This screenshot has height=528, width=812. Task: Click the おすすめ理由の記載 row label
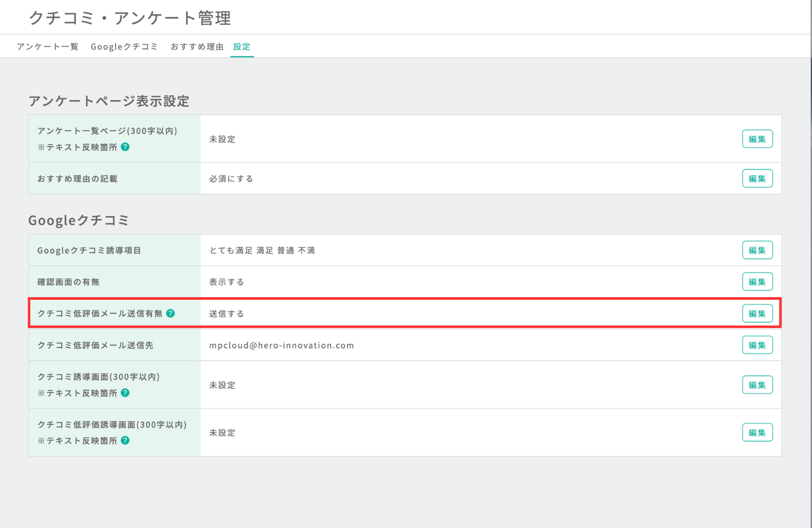tap(77, 179)
